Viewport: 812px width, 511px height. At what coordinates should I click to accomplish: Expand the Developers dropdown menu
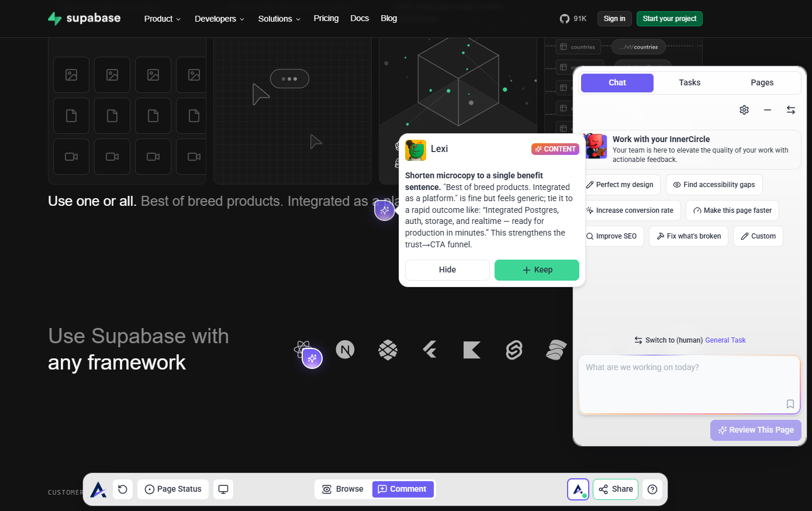coord(219,19)
